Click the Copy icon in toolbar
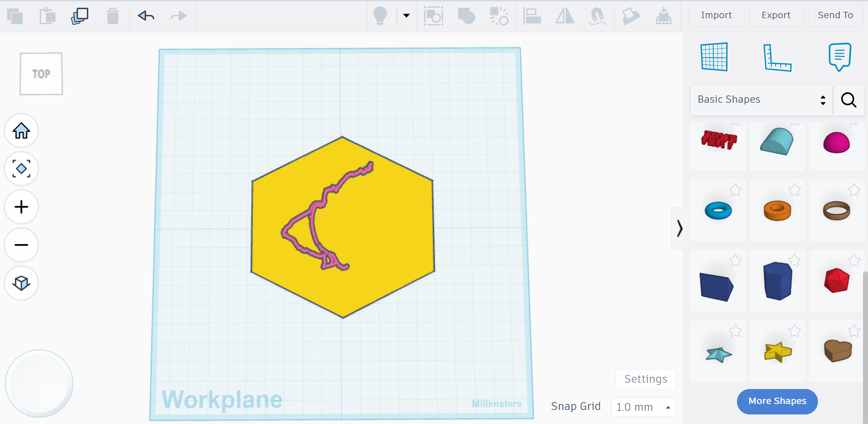This screenshot has width=868, height=424. 15,16
